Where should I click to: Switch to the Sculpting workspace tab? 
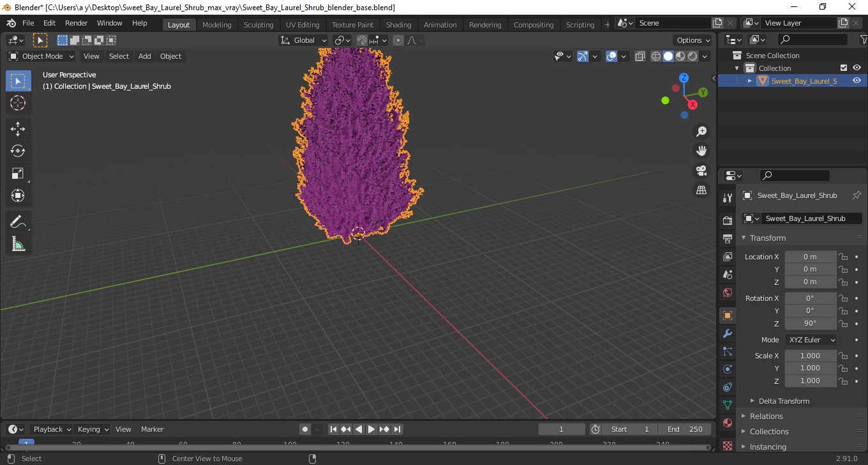[258, 24]
